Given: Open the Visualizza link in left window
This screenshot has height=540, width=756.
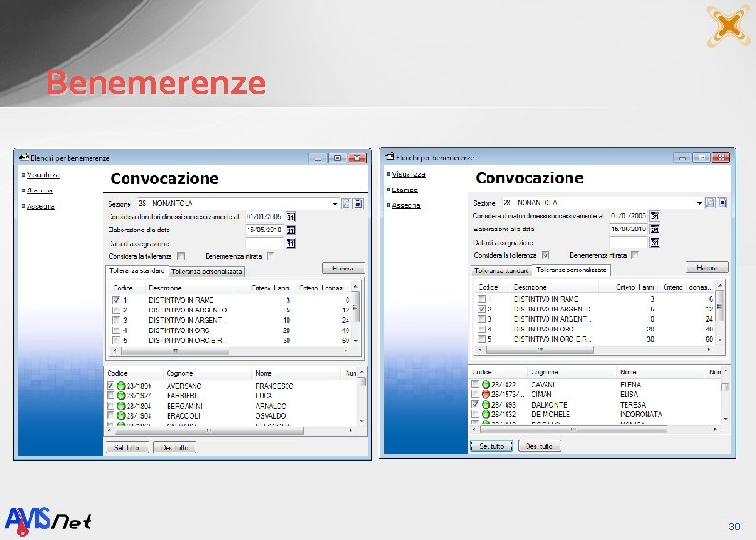Looking at the screenshot, I should click(x=43, y=175).
